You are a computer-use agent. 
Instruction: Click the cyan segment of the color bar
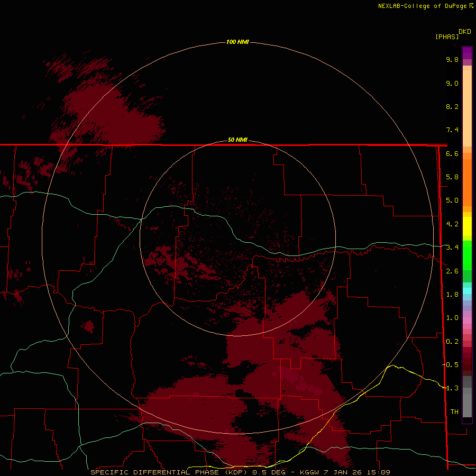tap(467, 291)
